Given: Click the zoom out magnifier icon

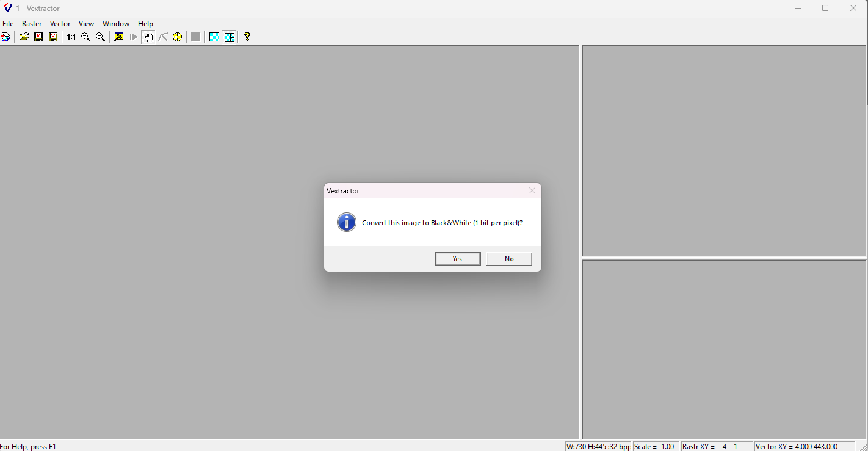Looking at the screenshot, I should pyautogui.click(x=86, y=37).
